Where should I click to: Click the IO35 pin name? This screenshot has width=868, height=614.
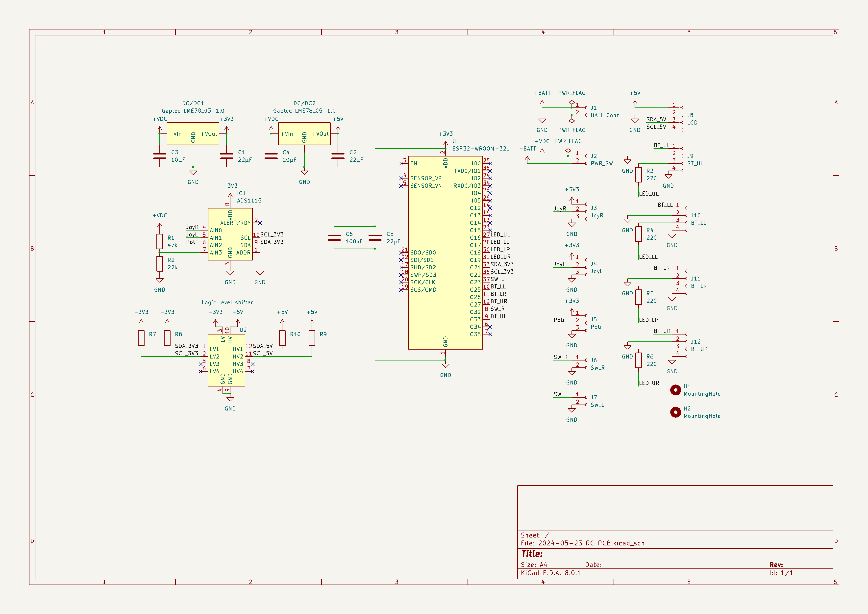474,334
